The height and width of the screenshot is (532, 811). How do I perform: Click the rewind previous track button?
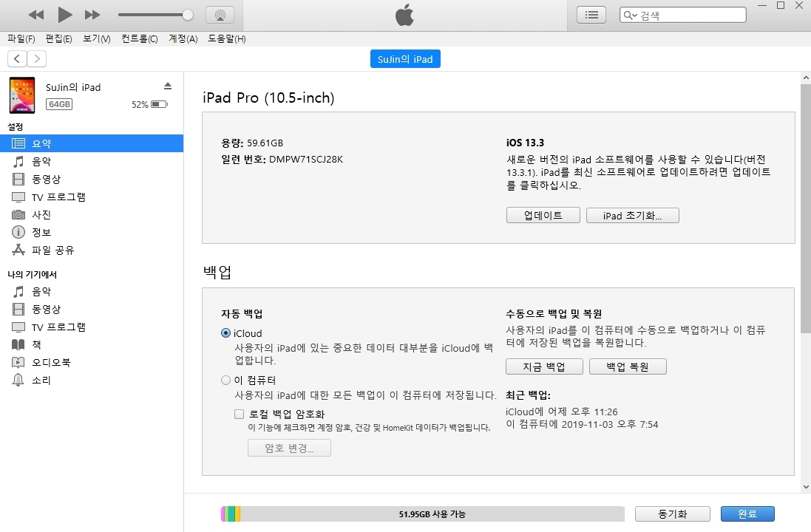click(x=35, y=15)
